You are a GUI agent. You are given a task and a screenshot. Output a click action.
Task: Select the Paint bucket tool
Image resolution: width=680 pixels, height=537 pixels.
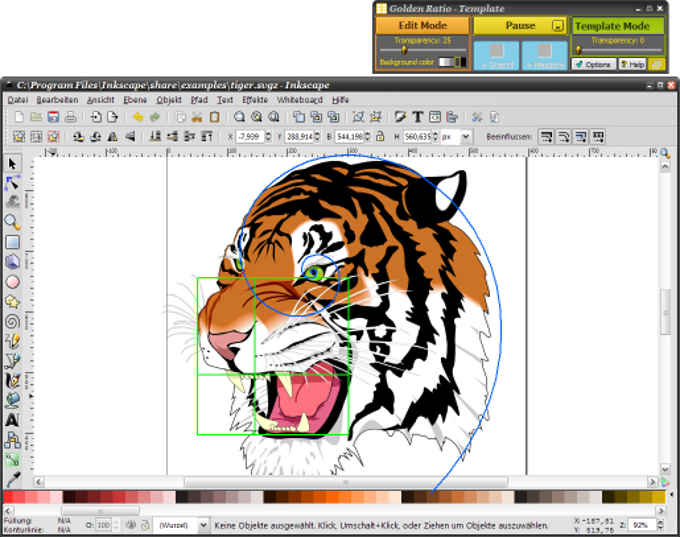13,400
